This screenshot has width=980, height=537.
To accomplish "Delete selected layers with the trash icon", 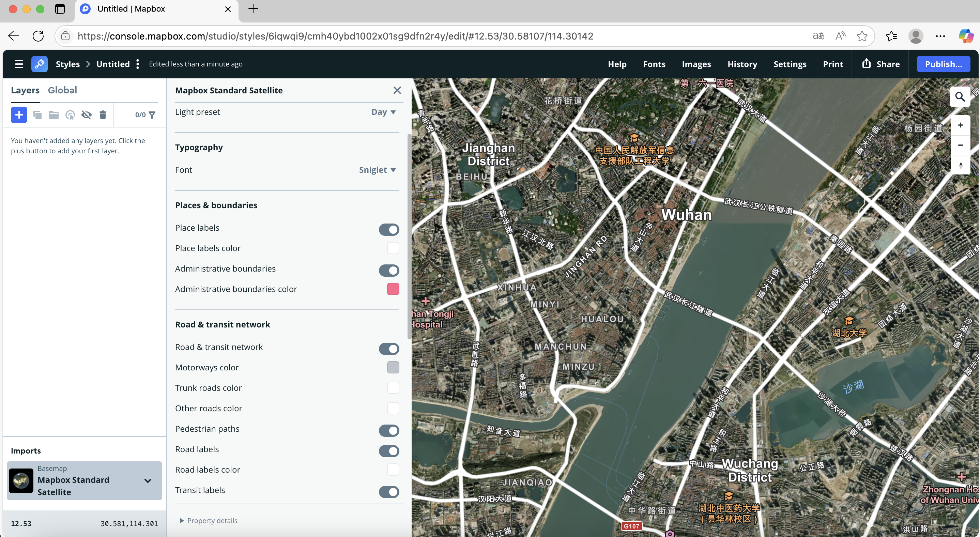I will pyautogui.click(x=103, y=114).
